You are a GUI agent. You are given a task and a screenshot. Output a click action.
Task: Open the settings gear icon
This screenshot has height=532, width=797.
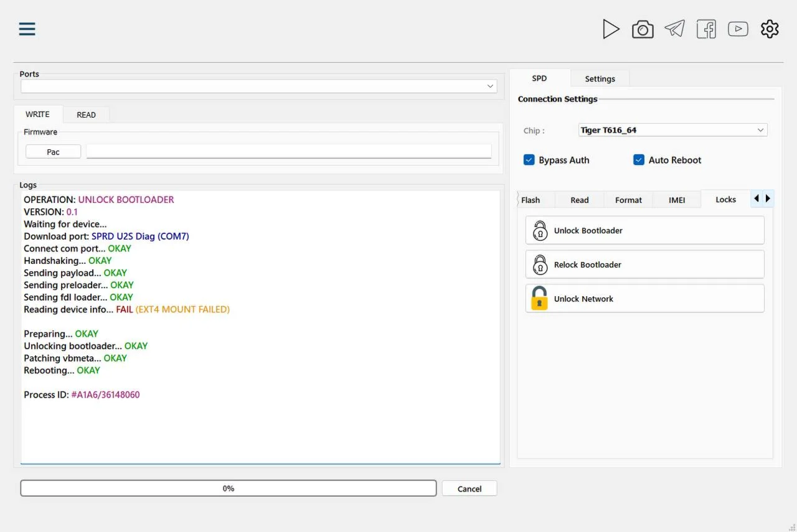[770, 29]
